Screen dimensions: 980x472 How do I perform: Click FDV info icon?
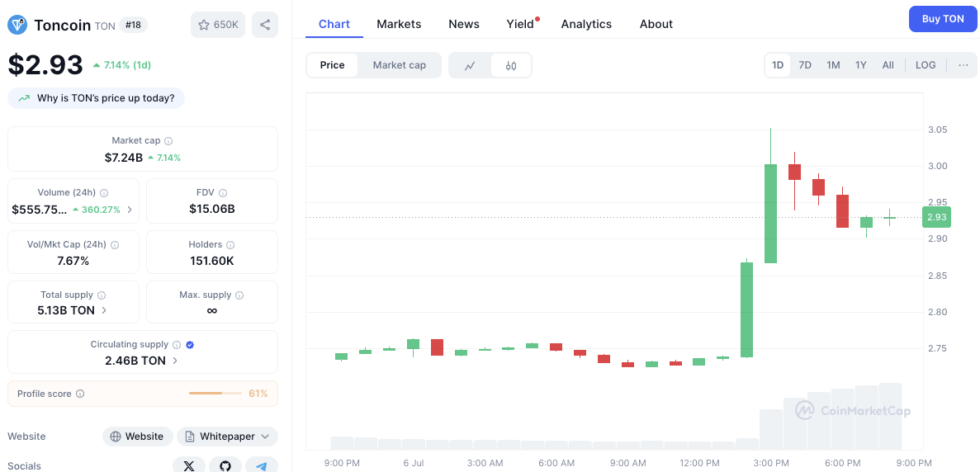pyautogui.click(x=223, y=193)
